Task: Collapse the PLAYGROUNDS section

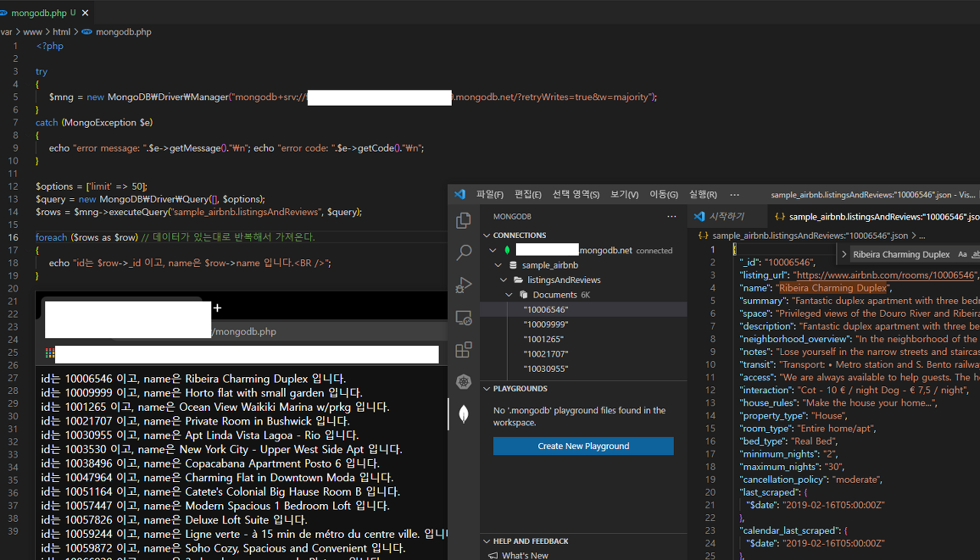Action: coord(487,389)
